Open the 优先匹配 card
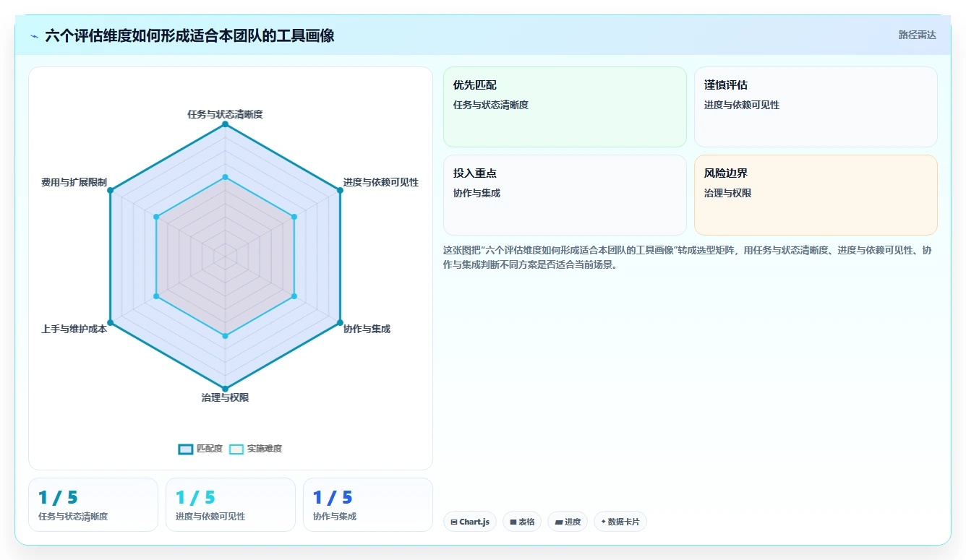966x560 pixels. tap(565, 107)
